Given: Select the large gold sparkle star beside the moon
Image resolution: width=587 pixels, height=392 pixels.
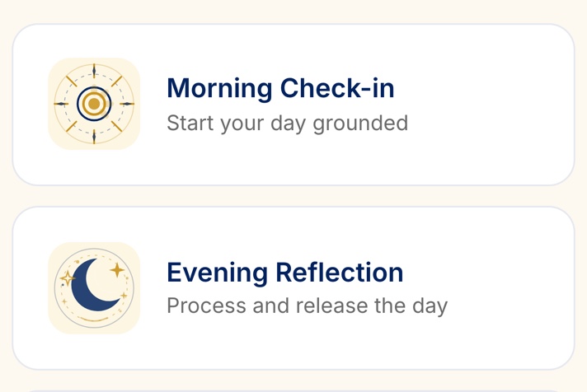Looking at the screenshot, I should [x=117, y=269].
